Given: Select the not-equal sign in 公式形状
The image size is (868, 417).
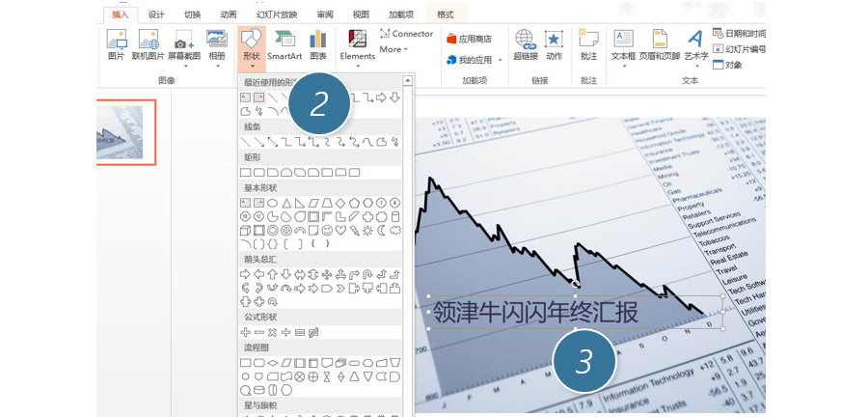Looking at the screenshot, I should (x=313, y=332).
